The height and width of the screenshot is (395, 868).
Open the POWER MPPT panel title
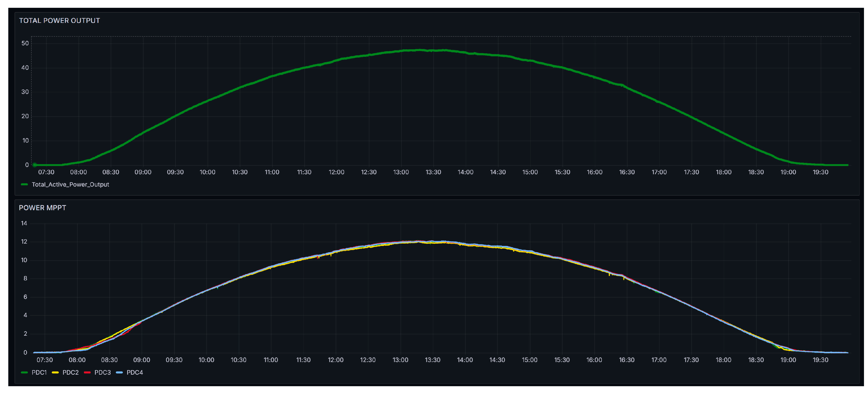pos(42,208)
